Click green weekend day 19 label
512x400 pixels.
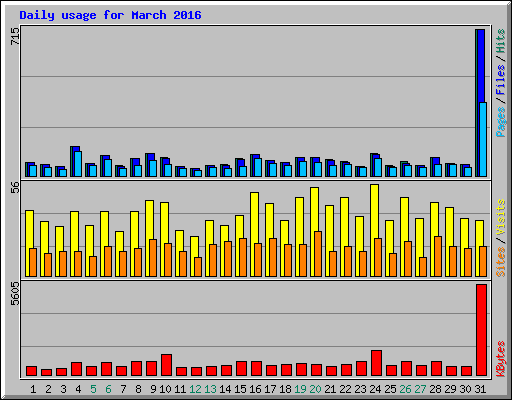coord(300,389)
